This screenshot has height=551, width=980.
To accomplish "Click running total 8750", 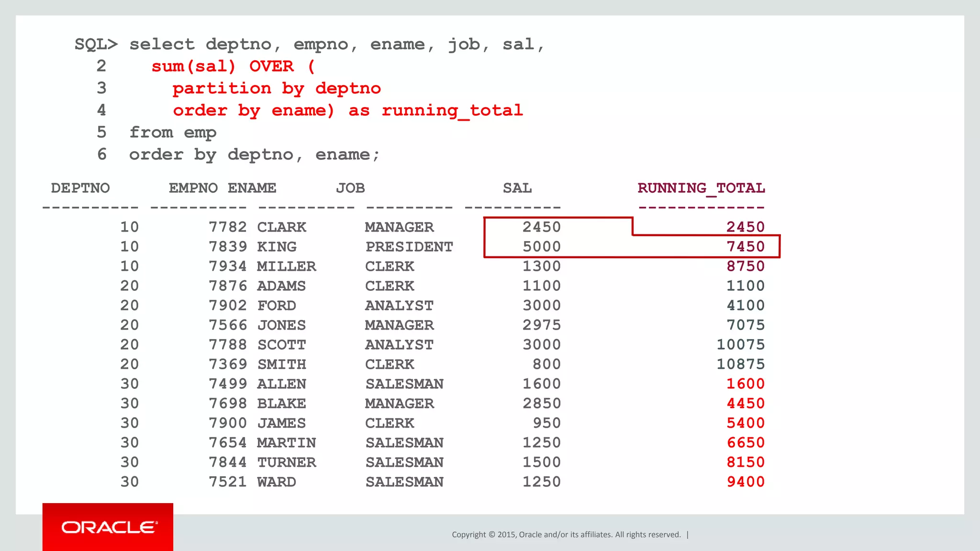I will (746, 266).
